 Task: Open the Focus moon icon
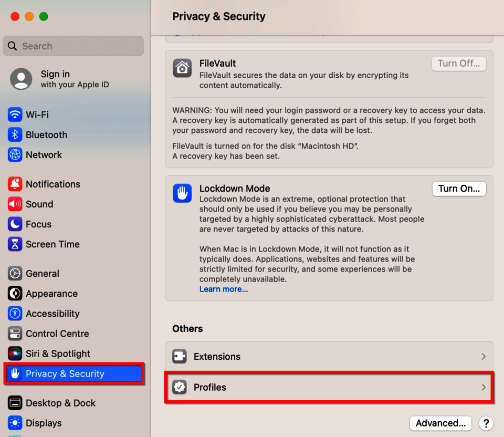pyautogui.click(x=15, y=224)
